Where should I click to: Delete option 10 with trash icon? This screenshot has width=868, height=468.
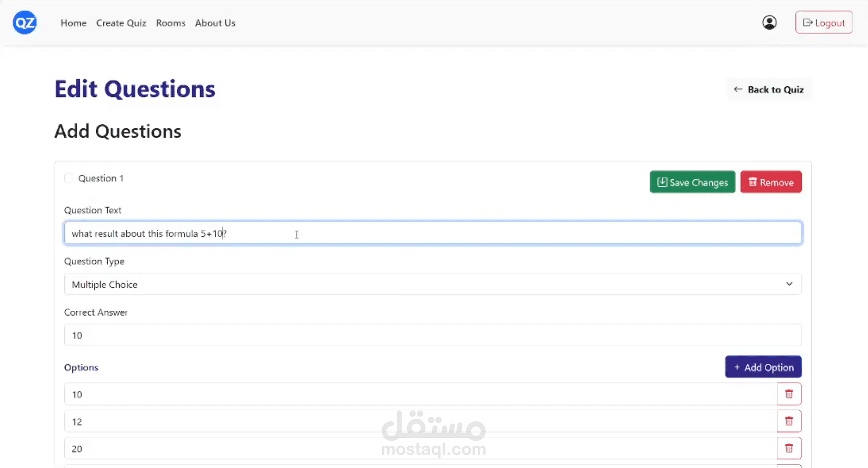coord(789,394)
